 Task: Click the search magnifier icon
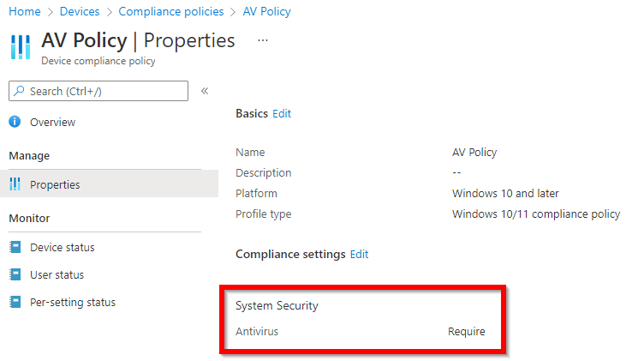pyautogui.click(x=19, y=91)
